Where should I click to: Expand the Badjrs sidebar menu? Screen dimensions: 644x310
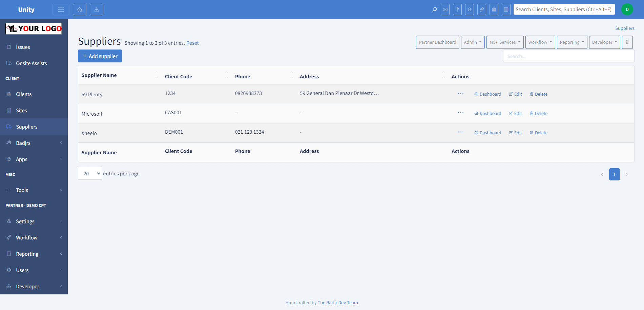point(34,143)
